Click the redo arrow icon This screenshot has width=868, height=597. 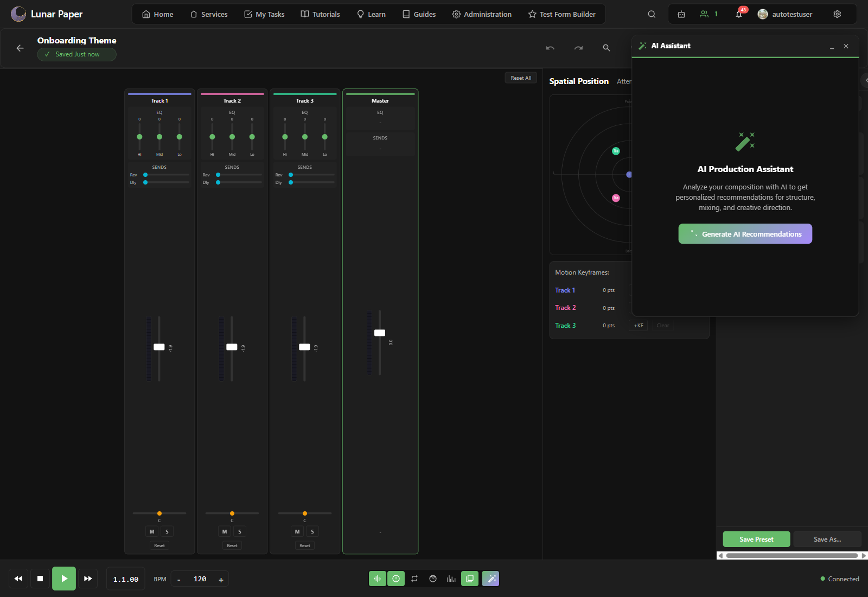click(578, 48)
